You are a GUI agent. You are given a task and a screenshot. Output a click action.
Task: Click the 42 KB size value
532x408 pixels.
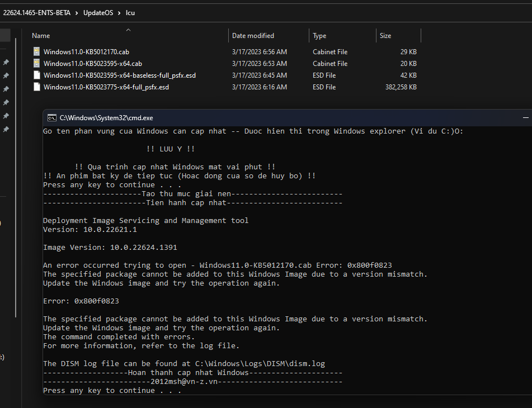pos(408,75)
